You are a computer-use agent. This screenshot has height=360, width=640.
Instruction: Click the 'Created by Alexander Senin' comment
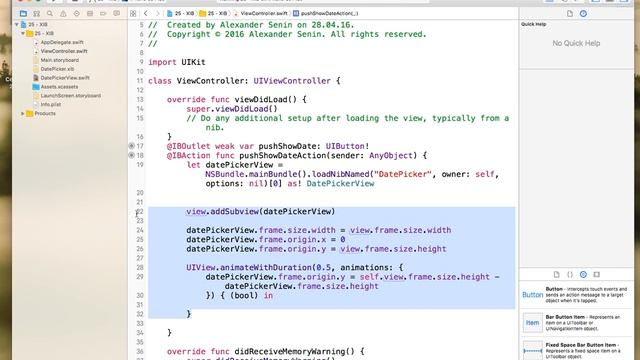(x=251, y=25)
